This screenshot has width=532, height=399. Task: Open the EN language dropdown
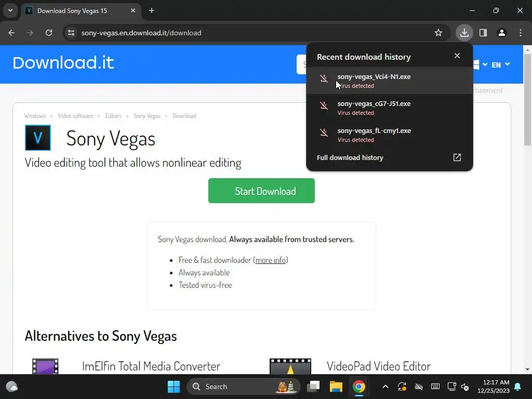[x=501, y=64]
